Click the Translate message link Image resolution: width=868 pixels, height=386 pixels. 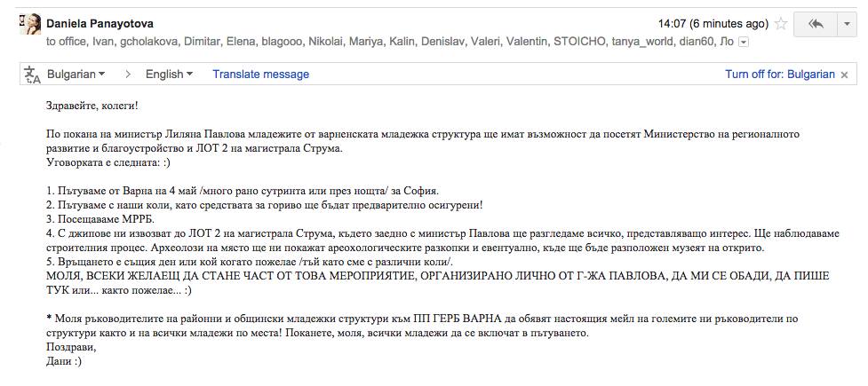point(260,75)
